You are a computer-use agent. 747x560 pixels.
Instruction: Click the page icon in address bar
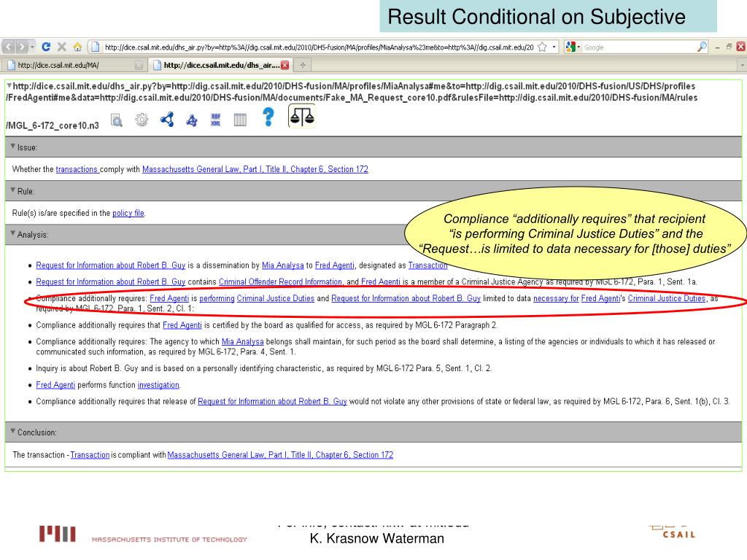(96, 47)
